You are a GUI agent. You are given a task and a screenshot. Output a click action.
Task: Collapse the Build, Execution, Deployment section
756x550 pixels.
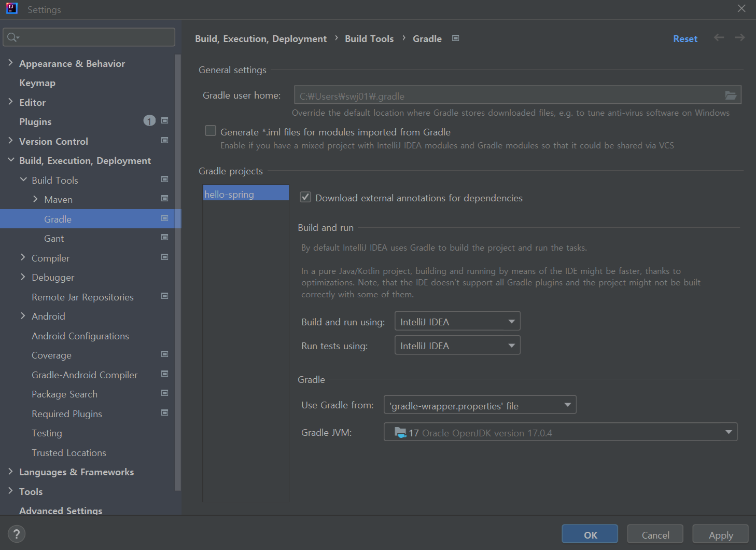pos(11,160)
